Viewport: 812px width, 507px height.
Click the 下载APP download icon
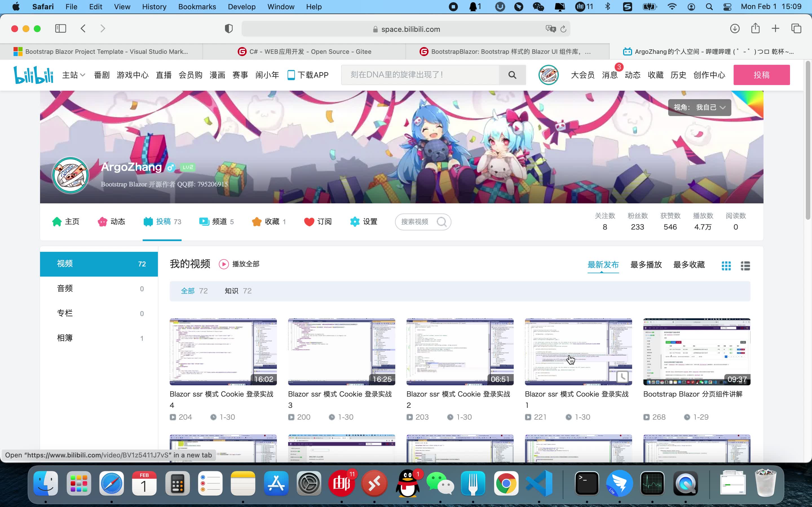(x=291, y=75)
